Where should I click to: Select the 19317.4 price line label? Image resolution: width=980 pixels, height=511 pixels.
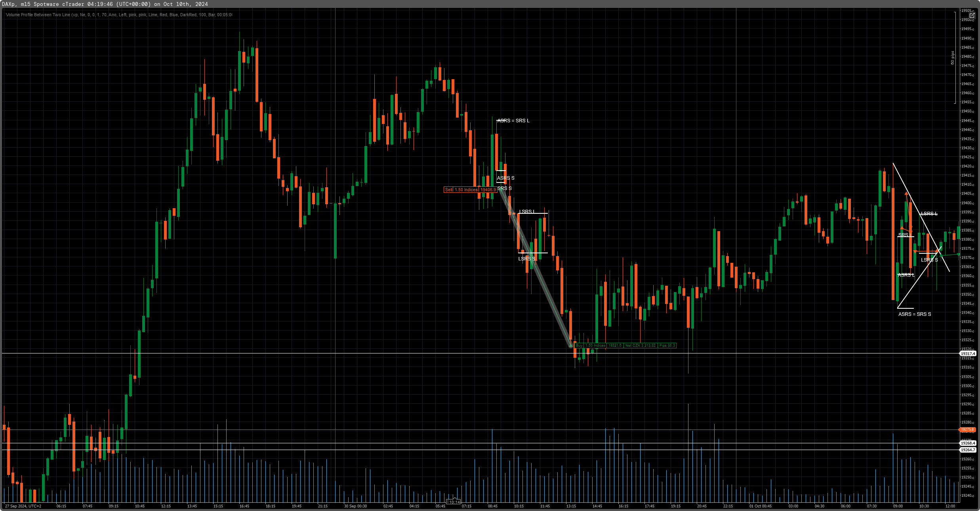(x=968, y=353)
